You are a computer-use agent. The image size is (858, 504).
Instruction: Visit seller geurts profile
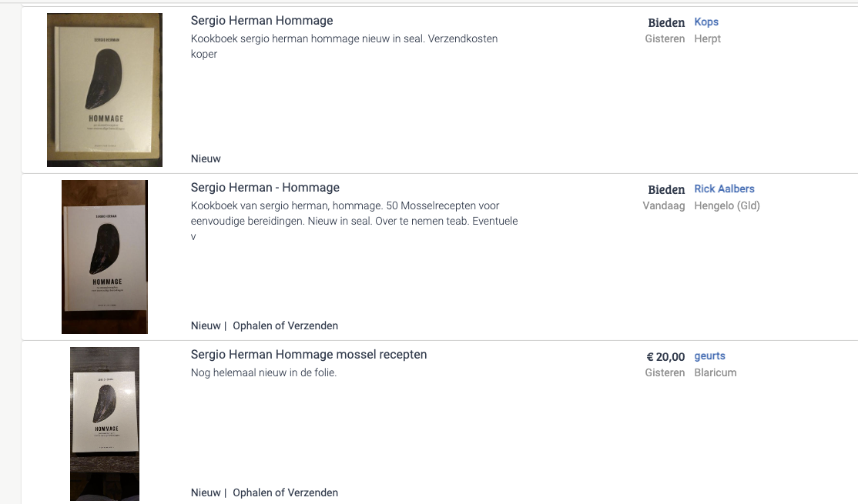pyautogui.click(x=709, y=356)
